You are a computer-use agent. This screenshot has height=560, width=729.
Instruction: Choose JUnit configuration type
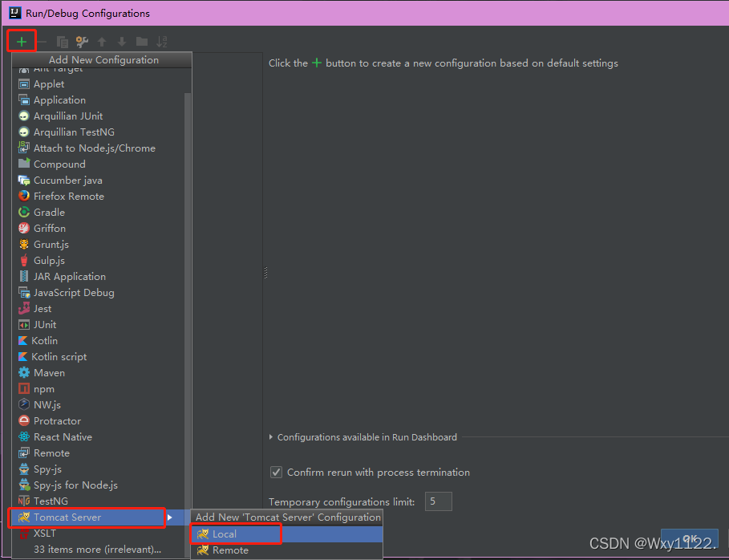pyautogui.click(x=98, y=325)
